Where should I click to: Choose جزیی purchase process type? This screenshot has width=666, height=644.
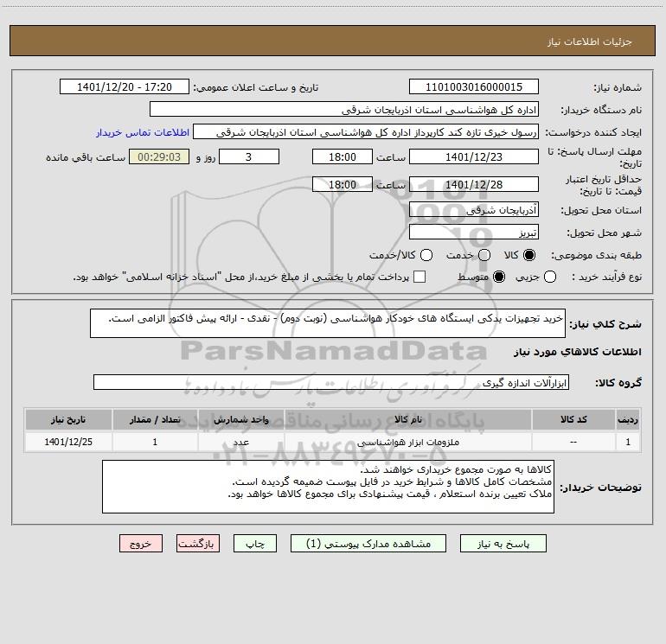click(x=550, y=277)
